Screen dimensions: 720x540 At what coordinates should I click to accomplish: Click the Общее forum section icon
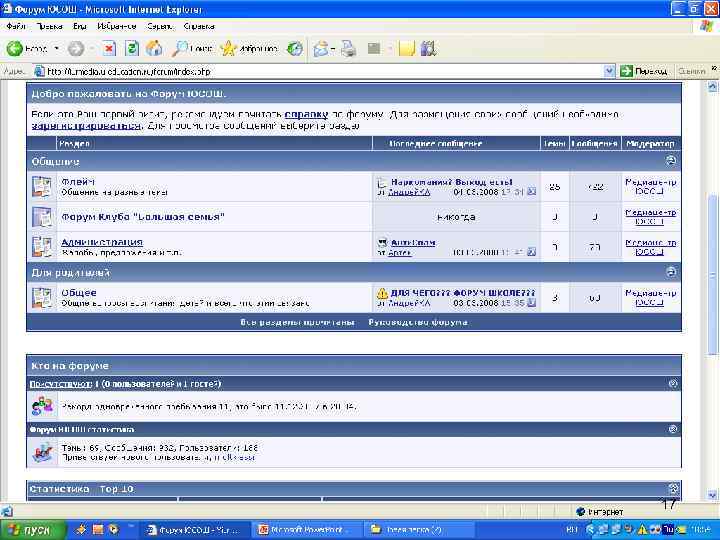point(42,298)
